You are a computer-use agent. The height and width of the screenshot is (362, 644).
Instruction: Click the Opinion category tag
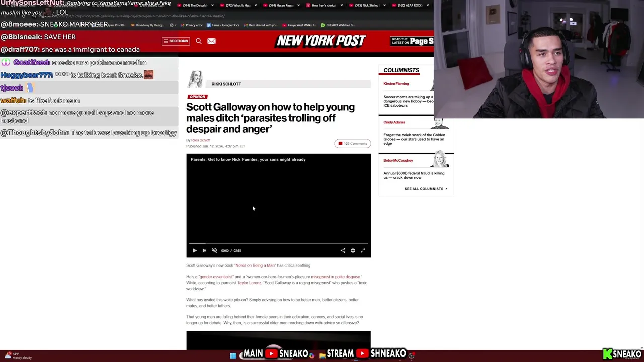click(197, 97)
